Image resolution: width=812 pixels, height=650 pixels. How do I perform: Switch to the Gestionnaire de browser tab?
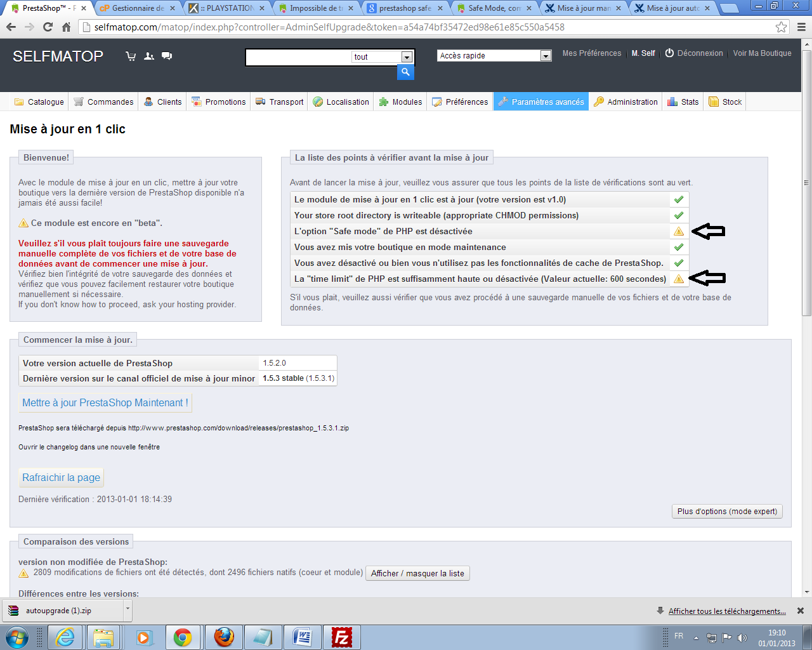tap(137, 8)
